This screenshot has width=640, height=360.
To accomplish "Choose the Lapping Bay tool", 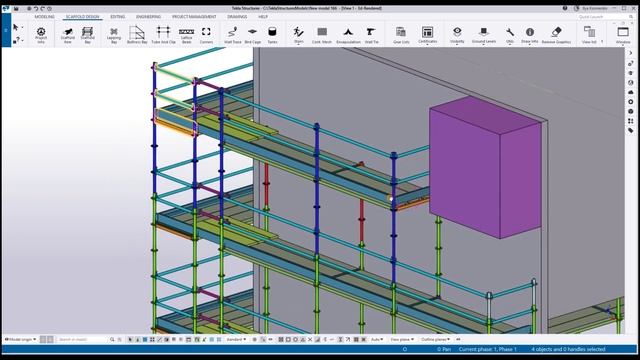I will point(114,35).
